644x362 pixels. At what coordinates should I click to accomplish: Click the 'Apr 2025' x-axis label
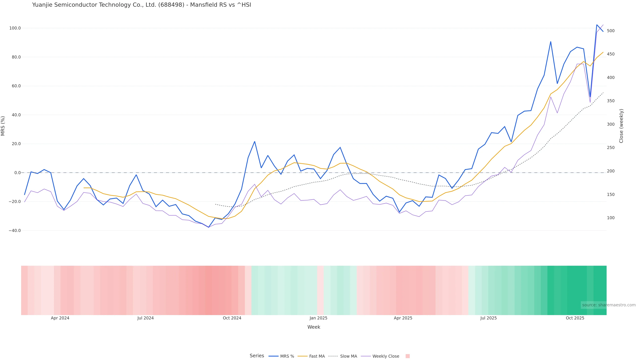403,318
